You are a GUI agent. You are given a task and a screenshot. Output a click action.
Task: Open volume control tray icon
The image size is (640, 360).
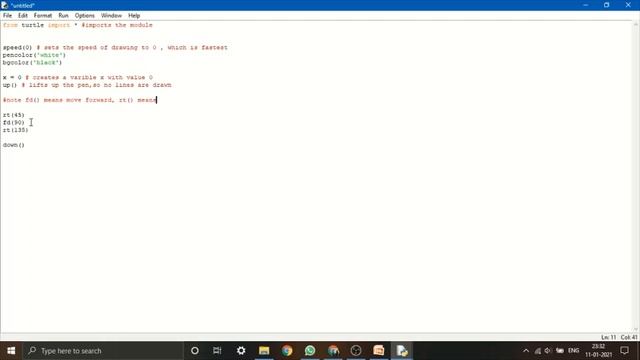coord(548,351)
